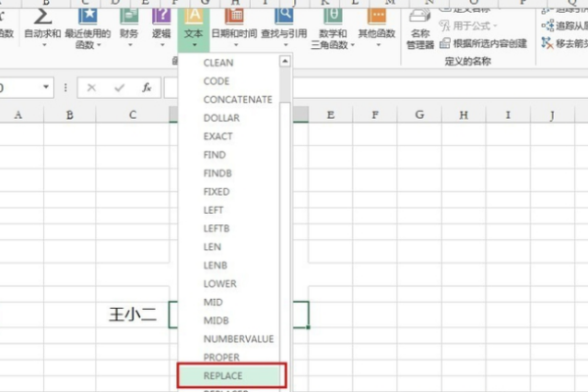Click the Date & Time (日期和时间) functions icon
This screenshot has height=392, width=588.
[x=235, y=22]
